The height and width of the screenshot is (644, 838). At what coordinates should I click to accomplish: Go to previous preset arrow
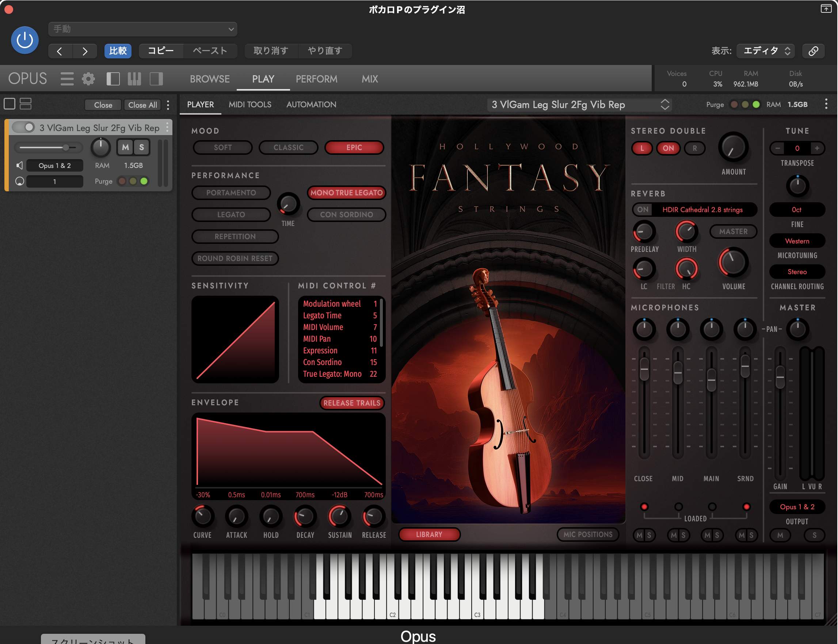tap(60, 51)
